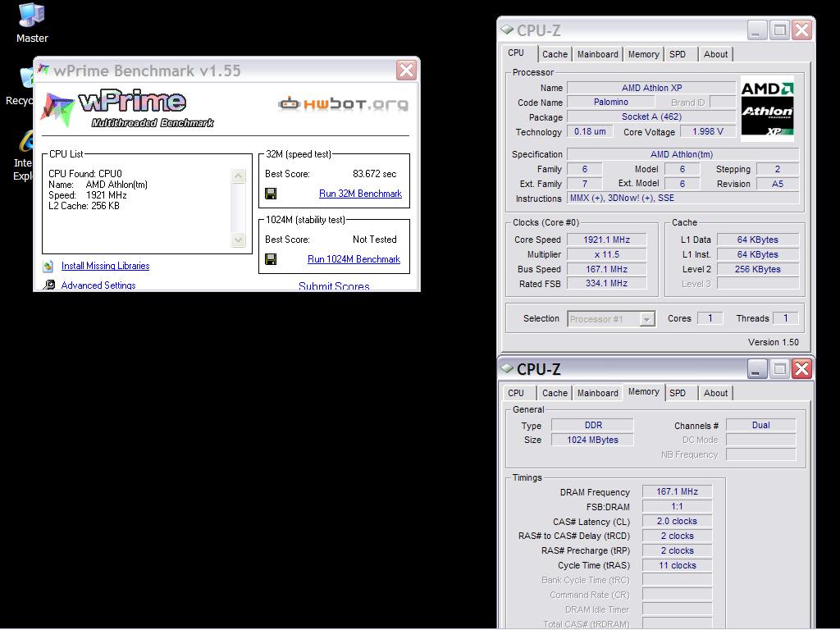Click Bus Speed value 167.1 MHz
Screen dimensions: 840x630
coord(606,269)
